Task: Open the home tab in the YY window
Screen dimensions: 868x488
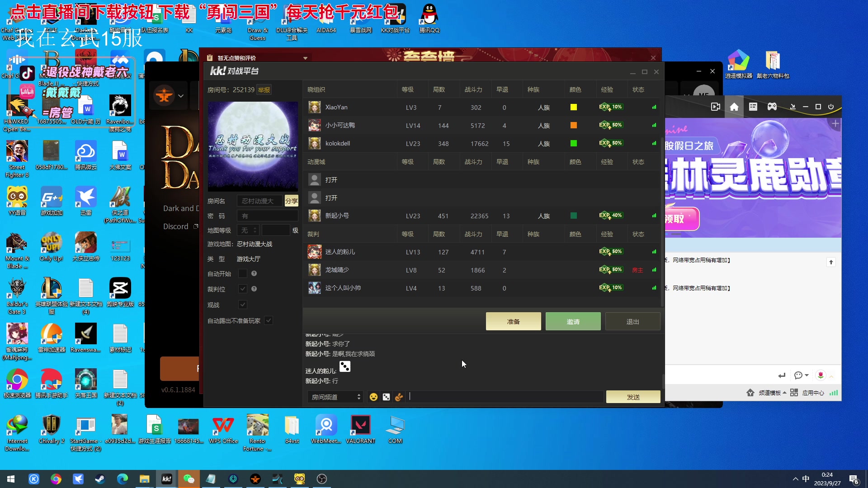Action: (x=734, y=107)
